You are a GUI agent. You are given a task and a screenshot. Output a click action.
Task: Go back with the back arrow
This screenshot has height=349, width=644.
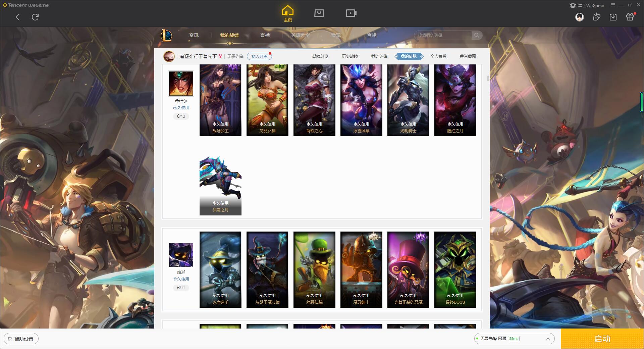coord(18,17)
